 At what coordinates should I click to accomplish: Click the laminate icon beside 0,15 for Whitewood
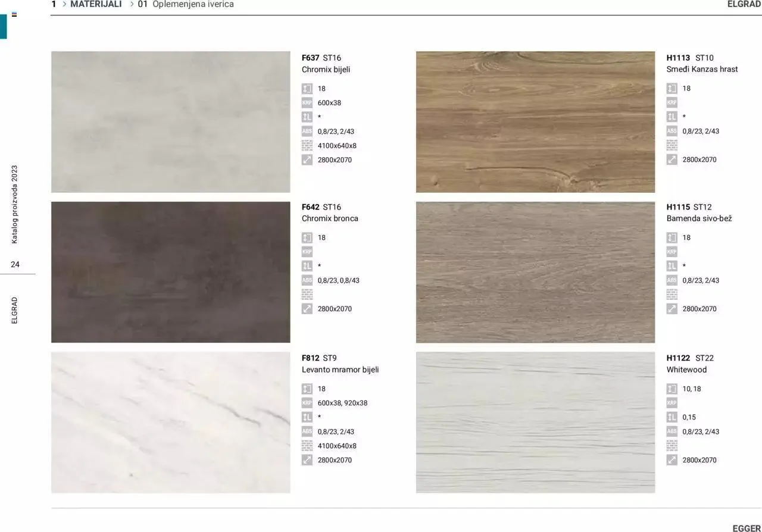tap(672, 417)
